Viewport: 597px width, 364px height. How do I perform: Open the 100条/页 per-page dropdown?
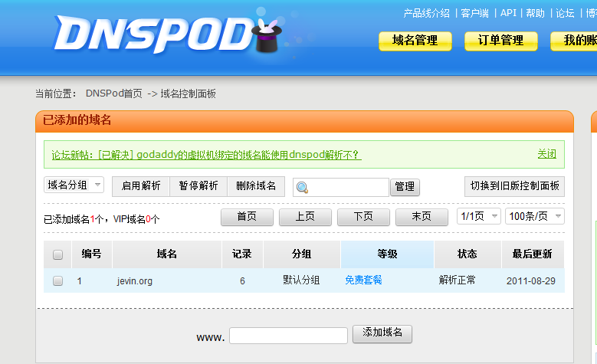click(535, 216)
